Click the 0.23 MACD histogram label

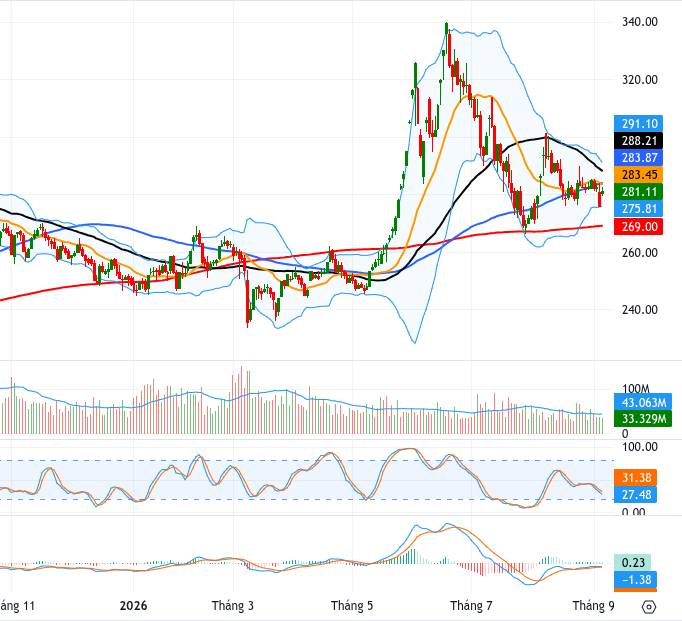click(632, 563)
